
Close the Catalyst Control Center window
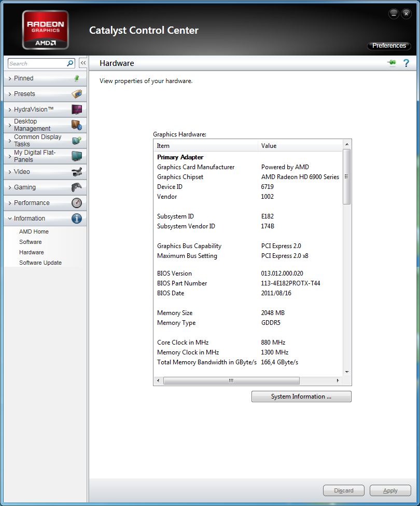coord(406,14)
